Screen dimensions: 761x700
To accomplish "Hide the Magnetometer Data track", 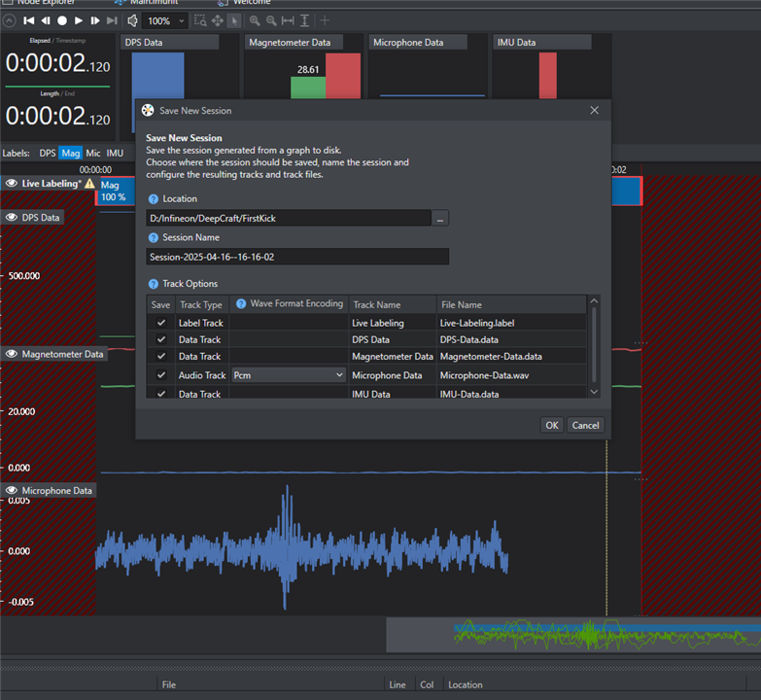I will pos(11,354).
